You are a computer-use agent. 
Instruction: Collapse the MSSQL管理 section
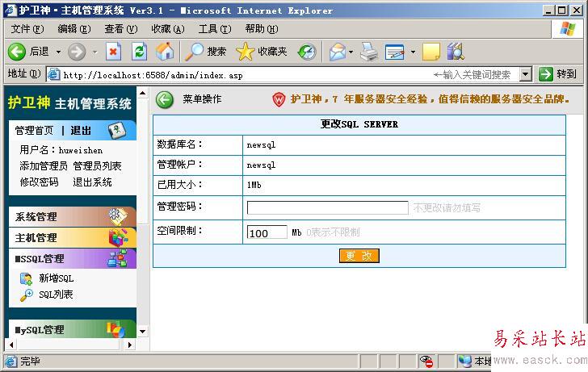coord(72,258)
